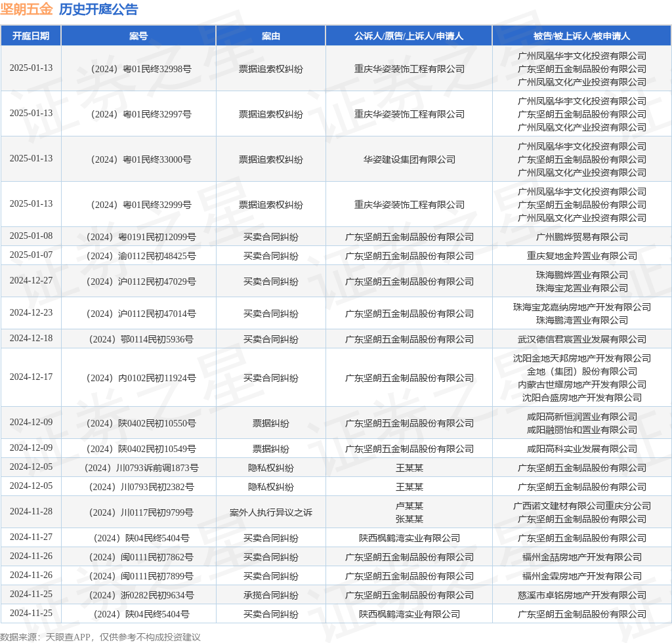Click the date 2024-11-27
Image resolution: width=672 pixels, height=643 pixels.
(31, 537)
